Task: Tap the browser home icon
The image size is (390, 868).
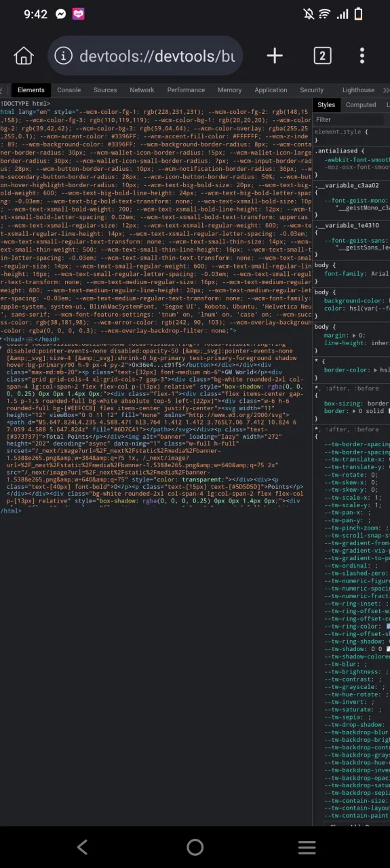Action: click(24, 56)
